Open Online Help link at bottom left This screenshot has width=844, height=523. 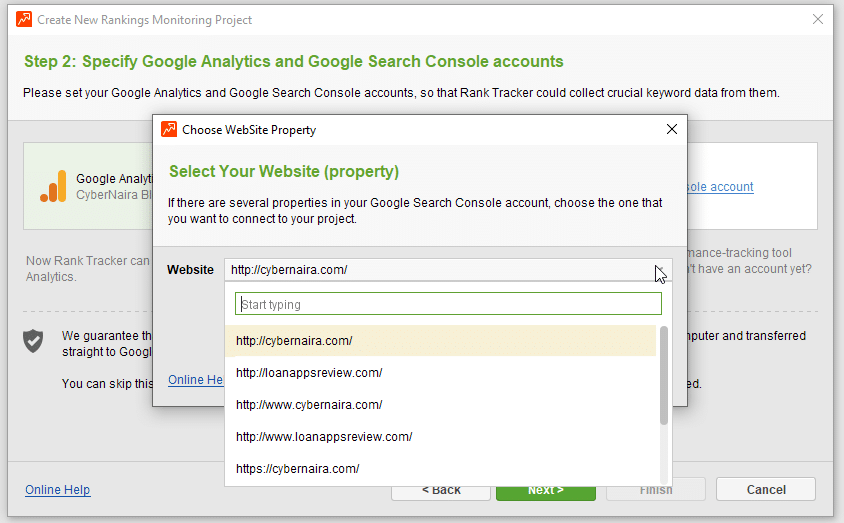[57, 490]
